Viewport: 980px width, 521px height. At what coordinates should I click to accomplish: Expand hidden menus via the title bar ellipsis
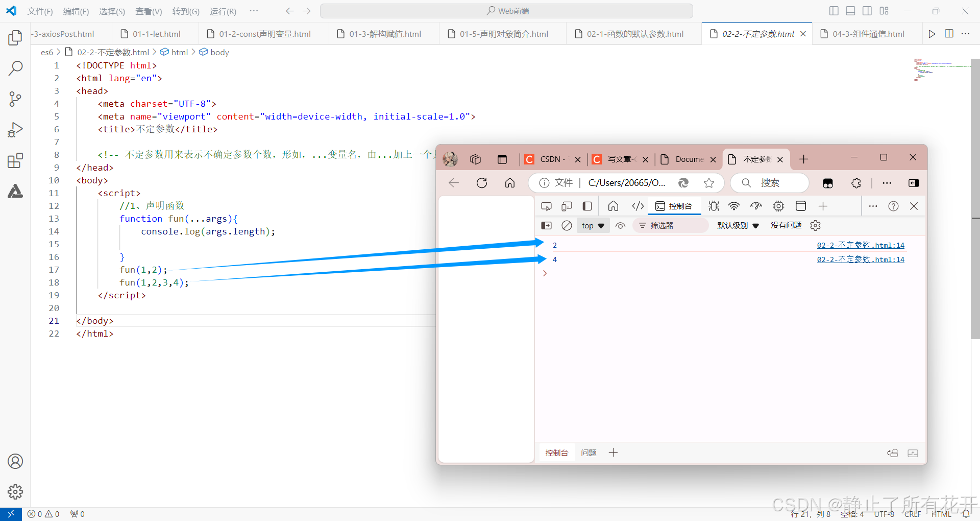(x=254, y=11)
